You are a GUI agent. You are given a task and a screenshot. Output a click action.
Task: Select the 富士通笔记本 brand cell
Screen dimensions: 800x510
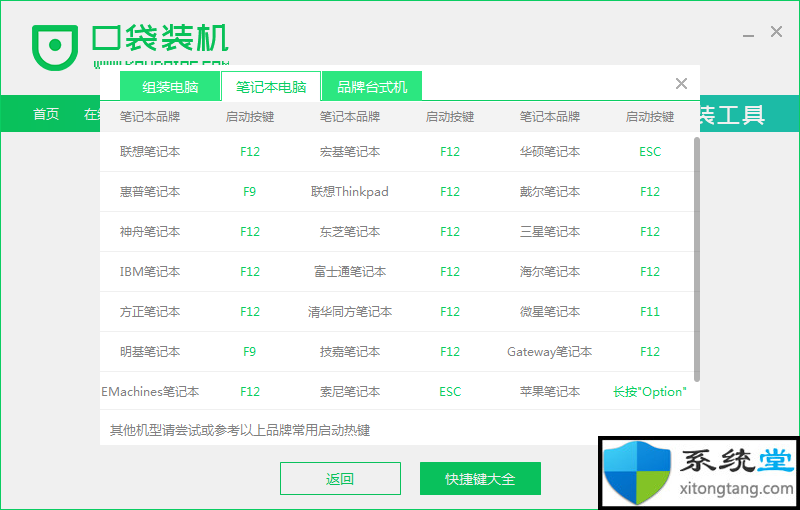point(350,271)
